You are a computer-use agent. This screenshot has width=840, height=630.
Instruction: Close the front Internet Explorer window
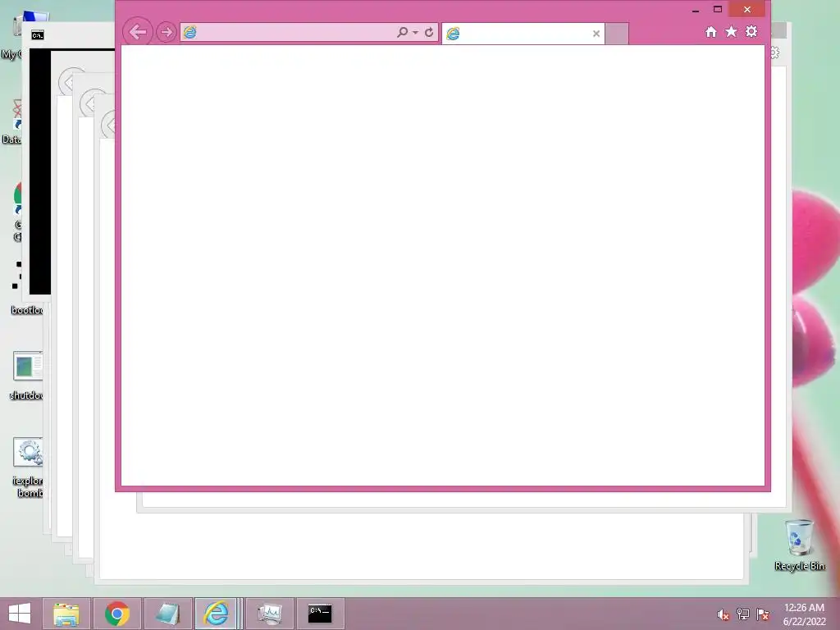(x=747, y=9)
